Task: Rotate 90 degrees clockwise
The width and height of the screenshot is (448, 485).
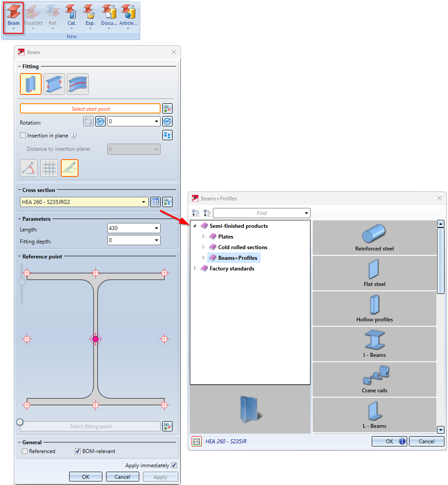Action: [x=167, y=121]
